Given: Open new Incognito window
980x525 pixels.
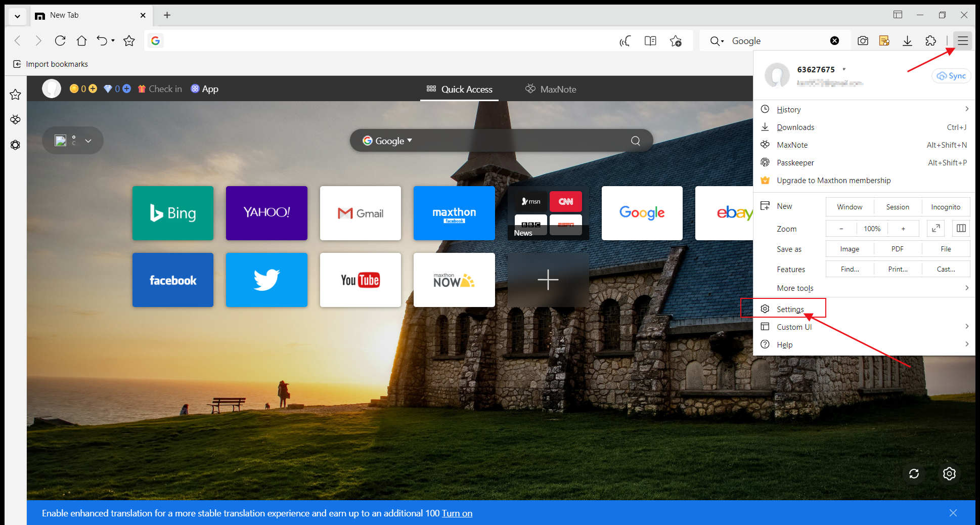Looking at the screenshot, I should point(945,207).
